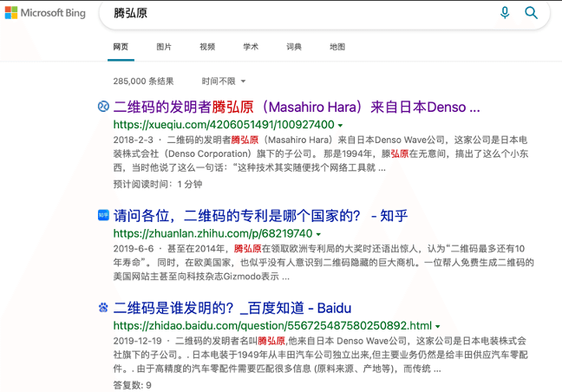Click the Microsoft Bing logo

pos(45,13)
